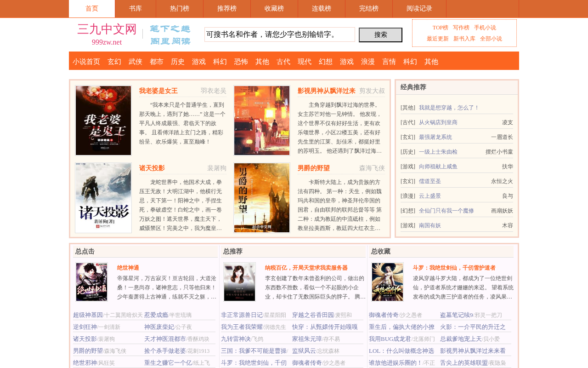
Task: Open the 诸天投影 book cover thumbnail
Action: 103,198
